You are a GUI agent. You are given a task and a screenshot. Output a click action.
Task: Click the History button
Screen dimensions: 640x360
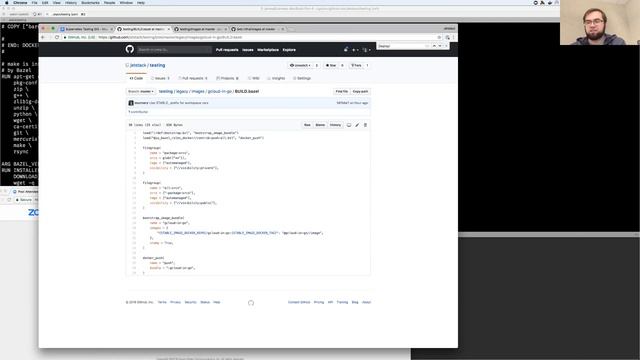coord(335,125)
